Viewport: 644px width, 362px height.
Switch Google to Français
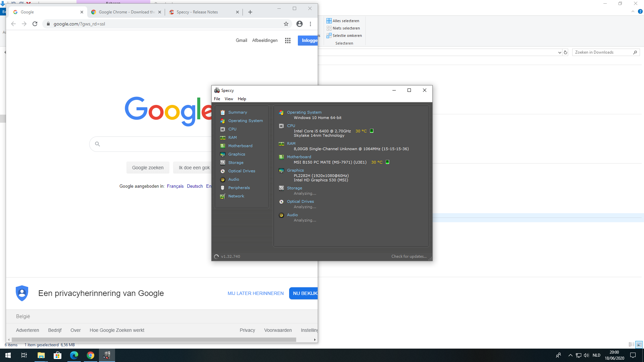click(x=175, y=186)
